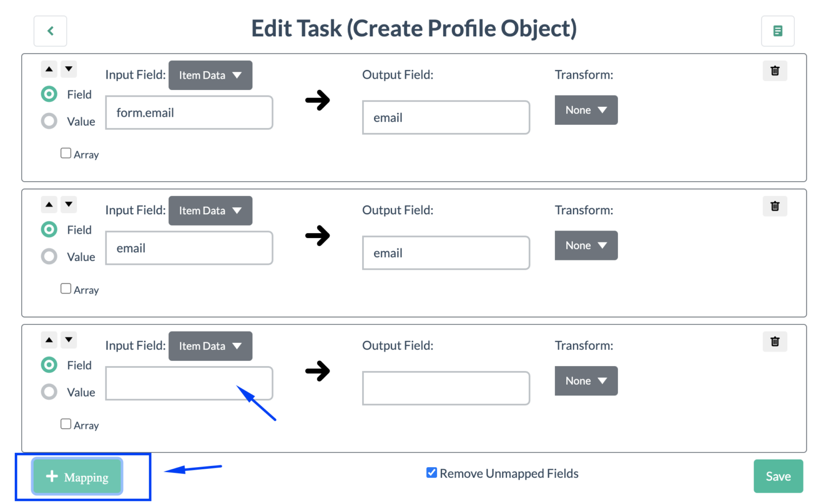The image size is (834, 504).
Task: Open the Item Data dropdown in the first mapping
Action: click(x=210, y=75)
